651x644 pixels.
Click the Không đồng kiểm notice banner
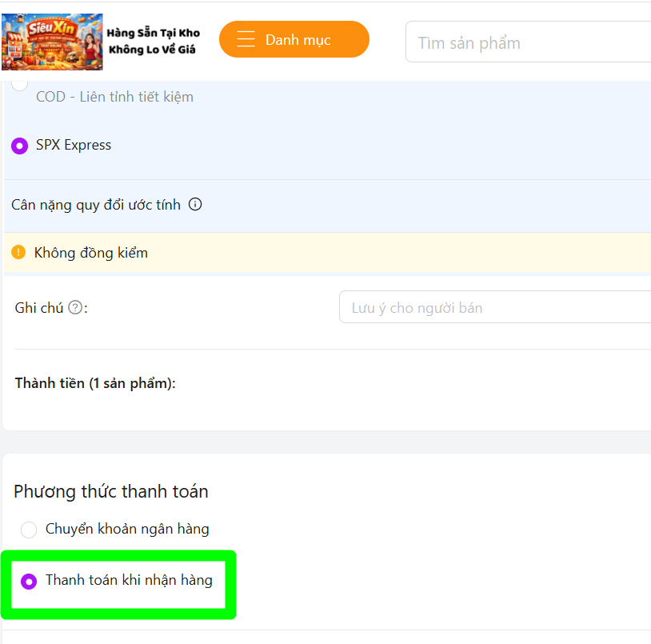click(x=327, y=253)
